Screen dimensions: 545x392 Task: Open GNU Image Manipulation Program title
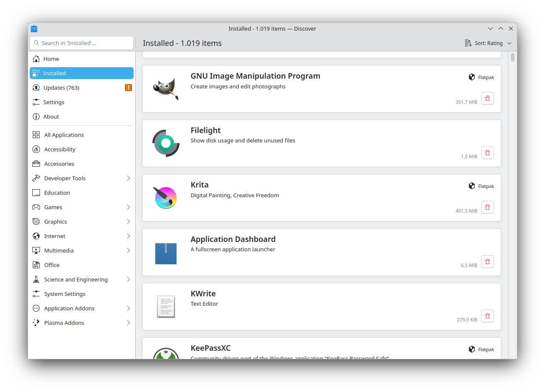(x=255, y=76)
